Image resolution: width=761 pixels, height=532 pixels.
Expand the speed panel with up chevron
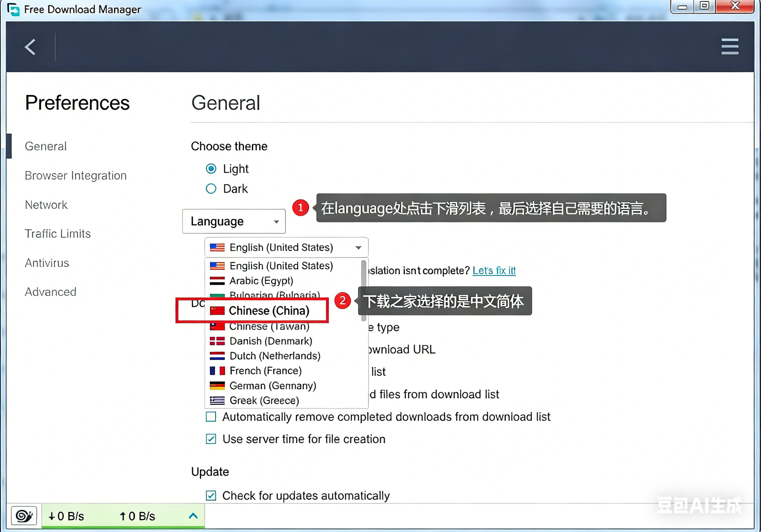coord(193,516)
